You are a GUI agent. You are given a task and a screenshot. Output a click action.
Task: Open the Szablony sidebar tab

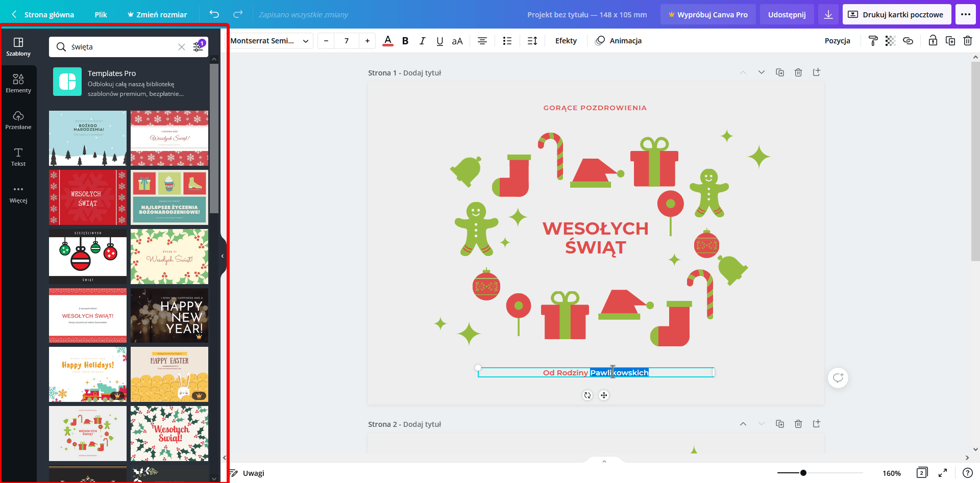[18, 47]
